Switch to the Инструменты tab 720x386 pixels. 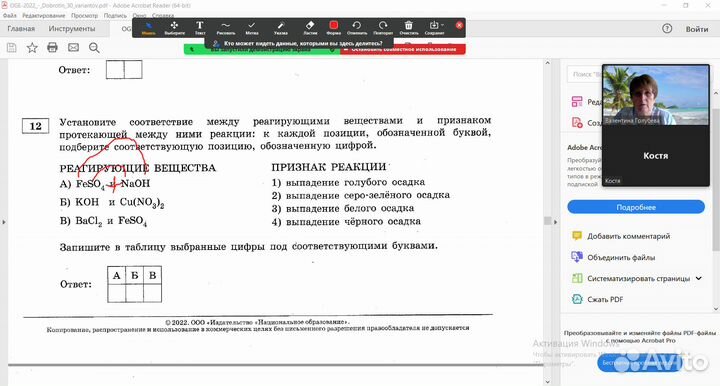(x=72, y=28)
